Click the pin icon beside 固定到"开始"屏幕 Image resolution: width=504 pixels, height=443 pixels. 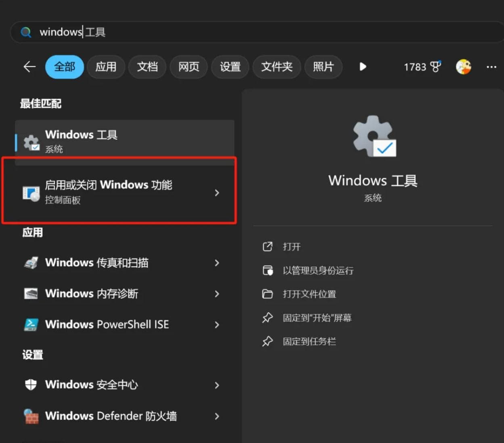pyautogui.click(x=268, y=318)
